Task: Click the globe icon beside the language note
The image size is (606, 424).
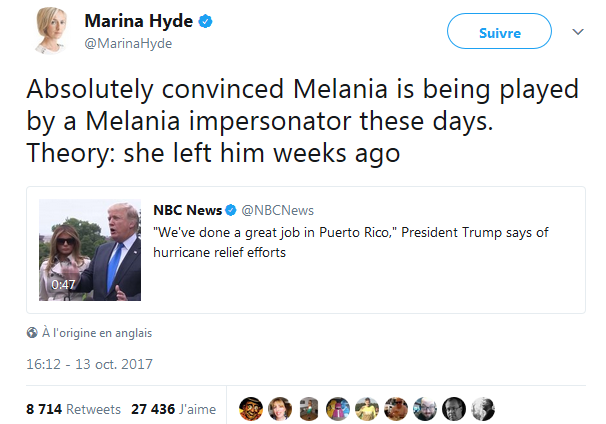Action: pyautogui.click(x=32, y=333)
